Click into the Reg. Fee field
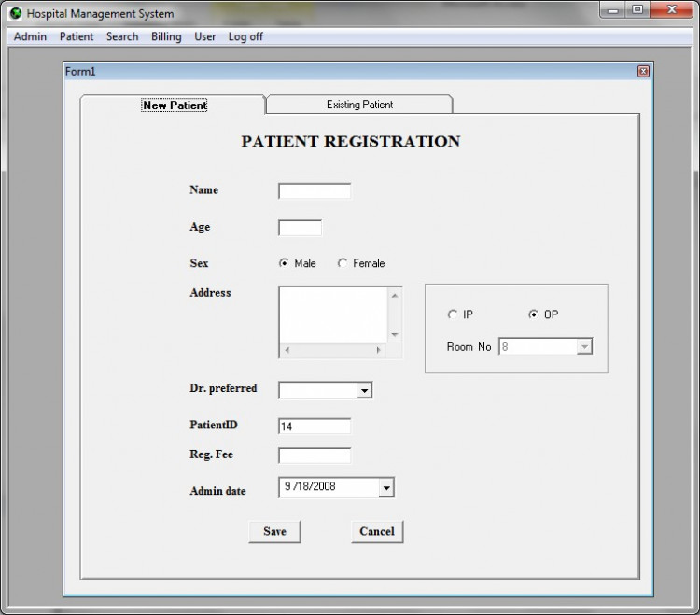 click(x=315, y=455)
